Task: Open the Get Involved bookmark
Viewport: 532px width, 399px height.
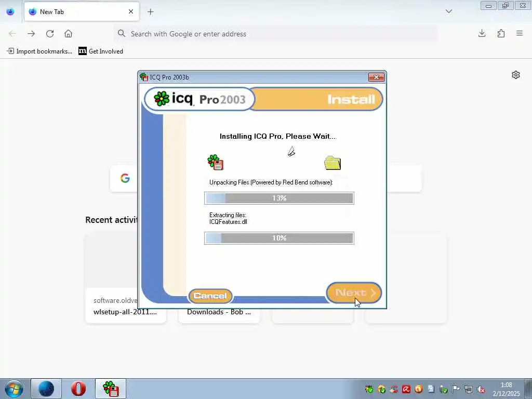Action: [x=101, y=51]
